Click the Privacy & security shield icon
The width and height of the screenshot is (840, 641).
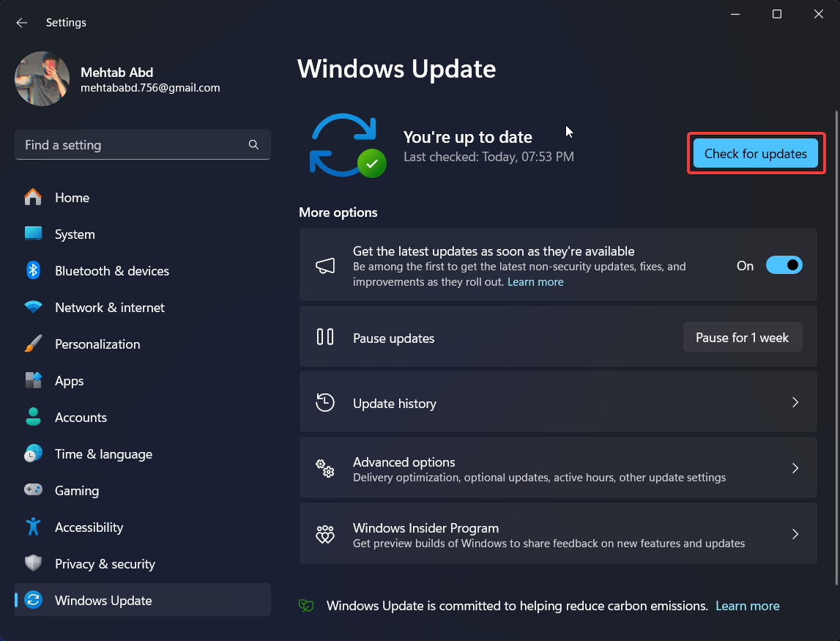click(x=33, y=563)
